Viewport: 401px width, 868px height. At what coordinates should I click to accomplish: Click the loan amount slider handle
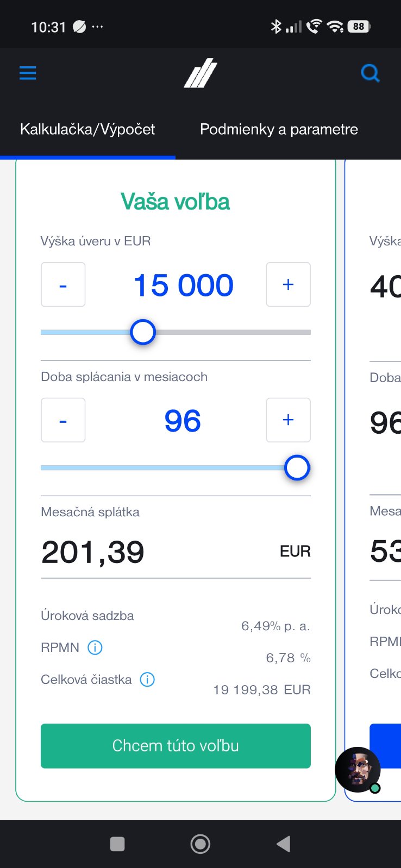[143, 332]
